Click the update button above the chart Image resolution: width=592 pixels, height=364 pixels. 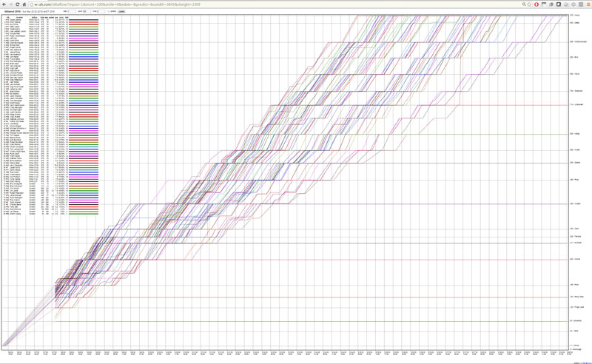coord(121,11)
